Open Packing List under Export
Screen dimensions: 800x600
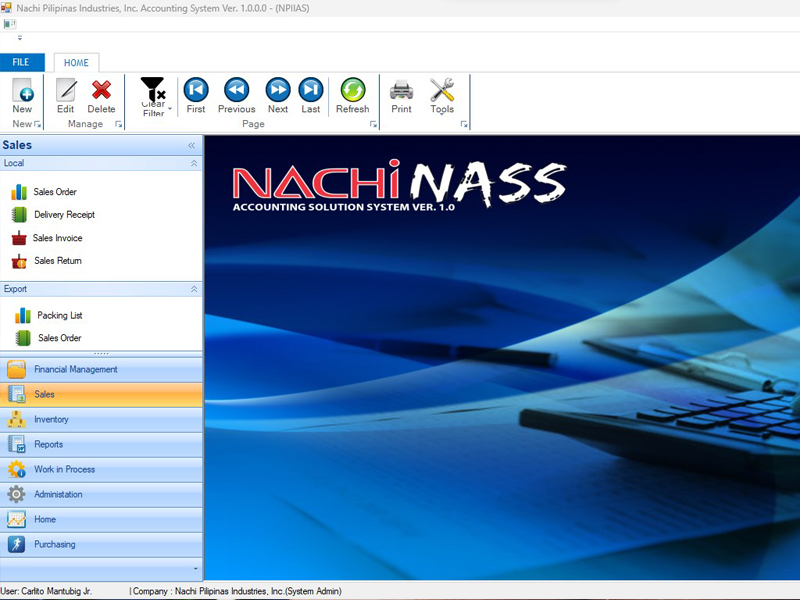59,315
